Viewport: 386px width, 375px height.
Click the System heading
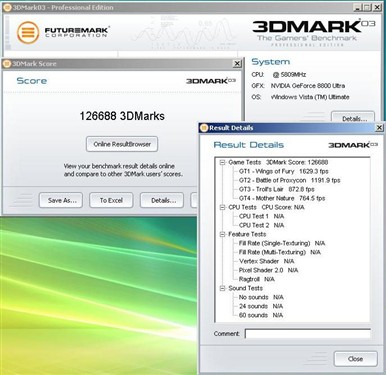tap(271, 62)
